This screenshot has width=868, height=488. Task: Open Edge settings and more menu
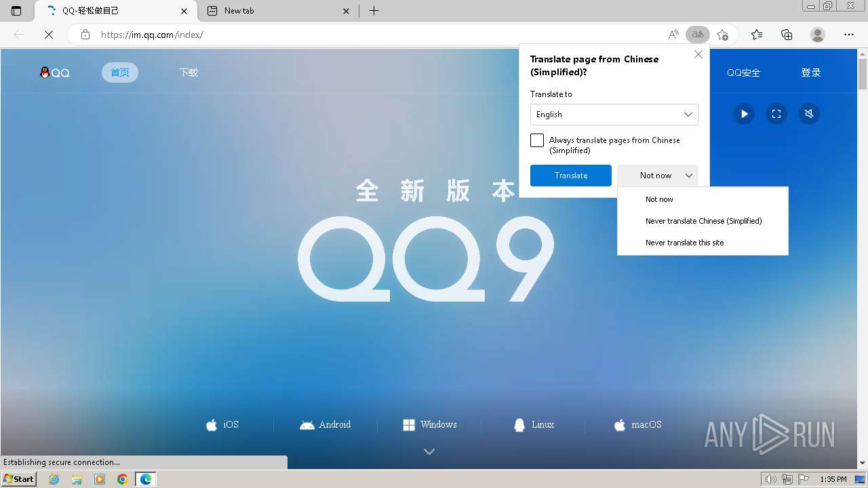[x=849, y=35]
